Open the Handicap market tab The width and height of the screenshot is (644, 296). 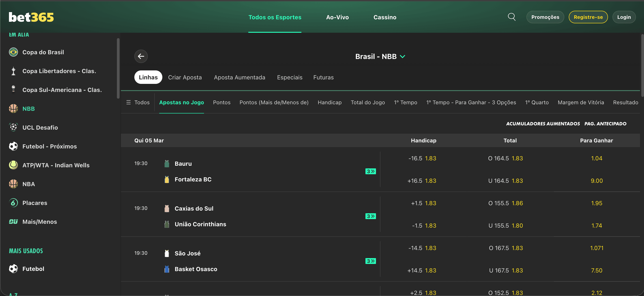(329, 102)
